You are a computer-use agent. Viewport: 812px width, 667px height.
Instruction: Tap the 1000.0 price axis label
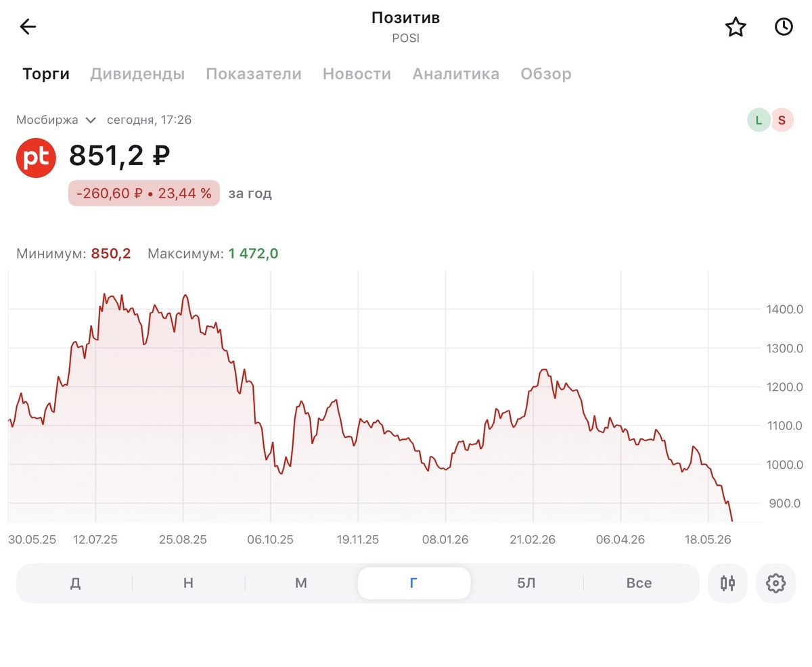point(785,465)
